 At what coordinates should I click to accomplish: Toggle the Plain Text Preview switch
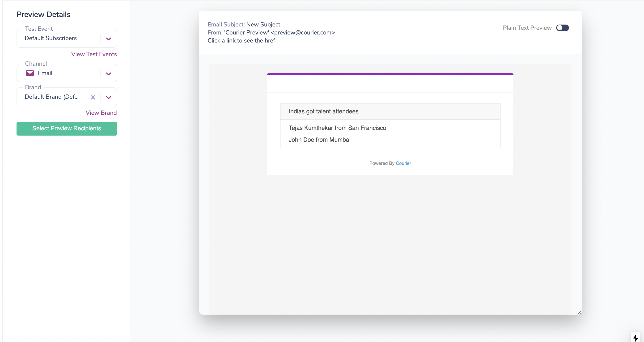pos(562,28)
